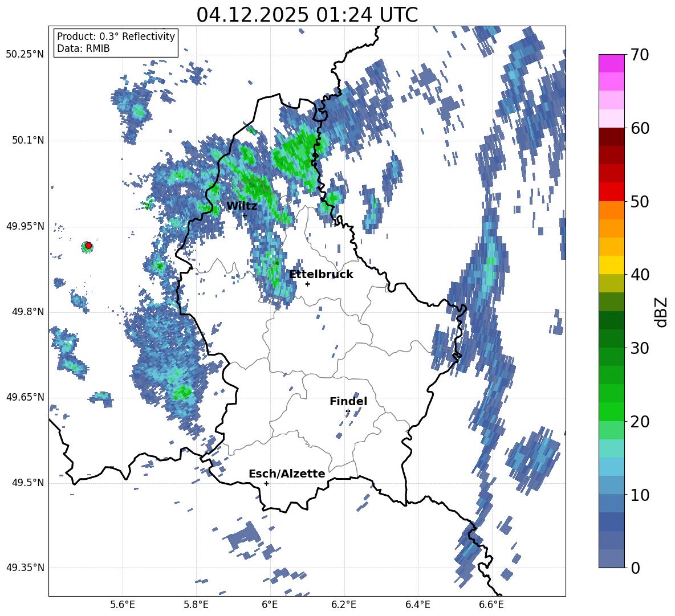Click the 50.1°N latitude label
The image size is (675, 616).
pos(27,141)
